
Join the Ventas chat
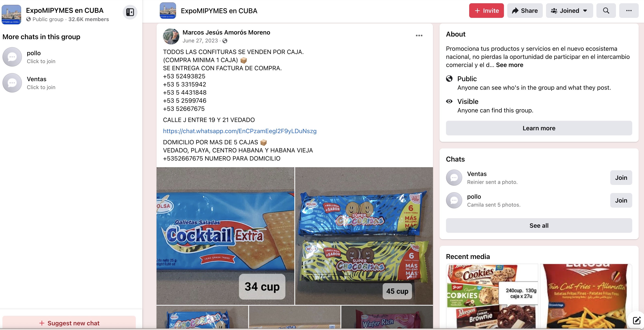click(621, 177)
